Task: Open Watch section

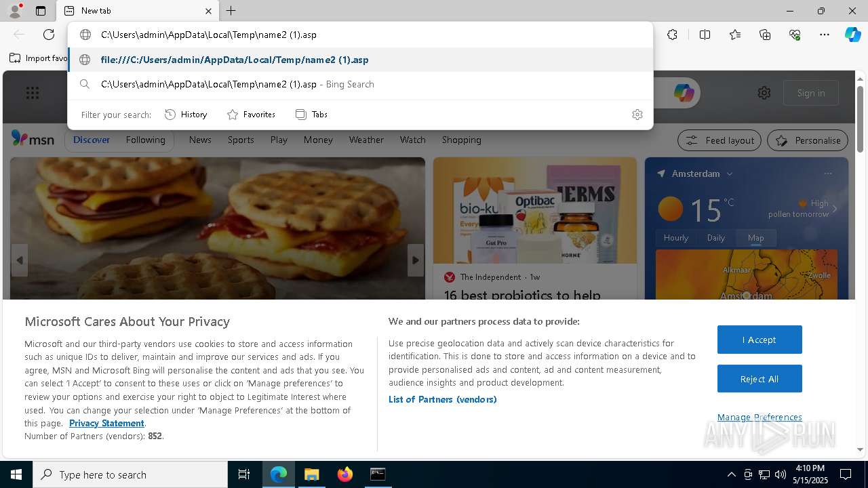Action: coord(412,140)
